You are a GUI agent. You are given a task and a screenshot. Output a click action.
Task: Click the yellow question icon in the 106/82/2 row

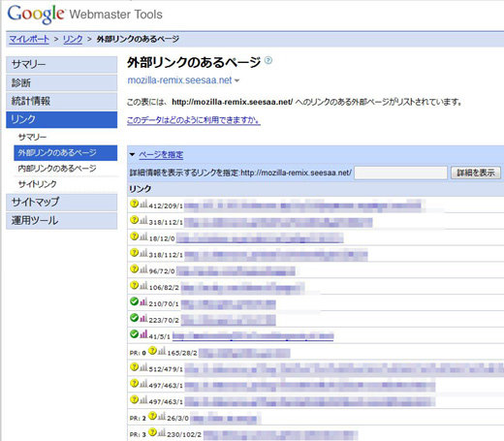(134, 285)
